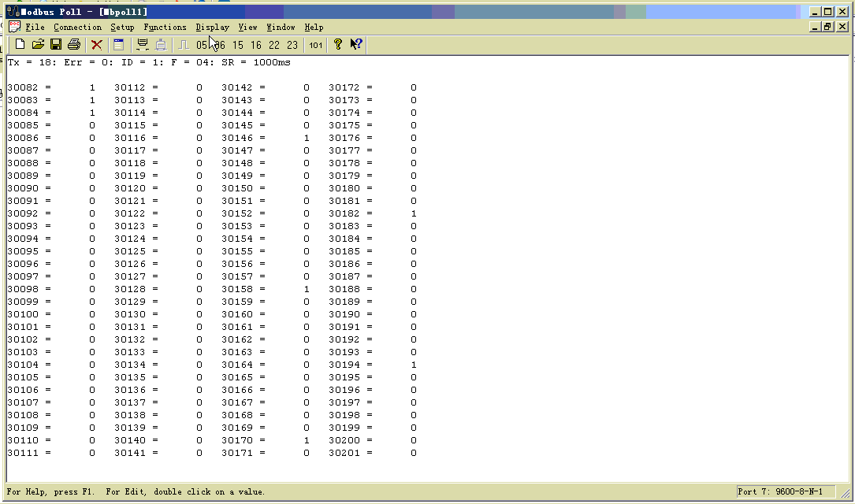Image resolution: width=855 pixels, height=504 pixels.
Task: Click the value of register 30194
Action: (413, 365)
